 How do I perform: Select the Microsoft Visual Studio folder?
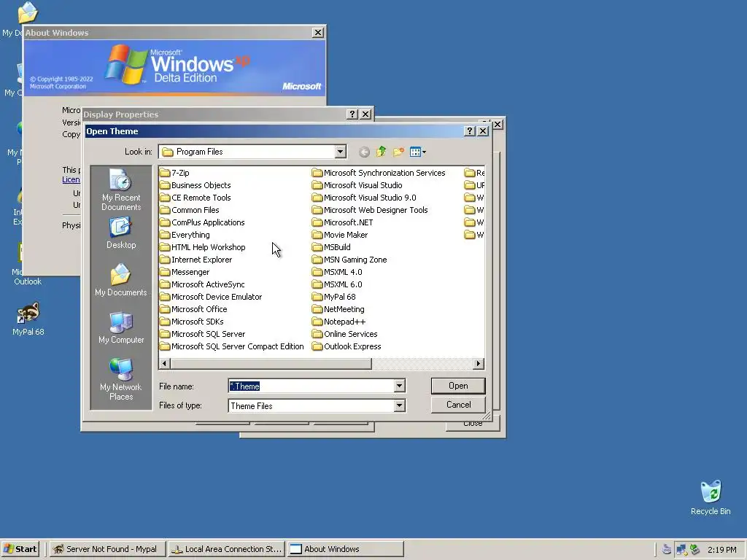click(x=357, y=185)
